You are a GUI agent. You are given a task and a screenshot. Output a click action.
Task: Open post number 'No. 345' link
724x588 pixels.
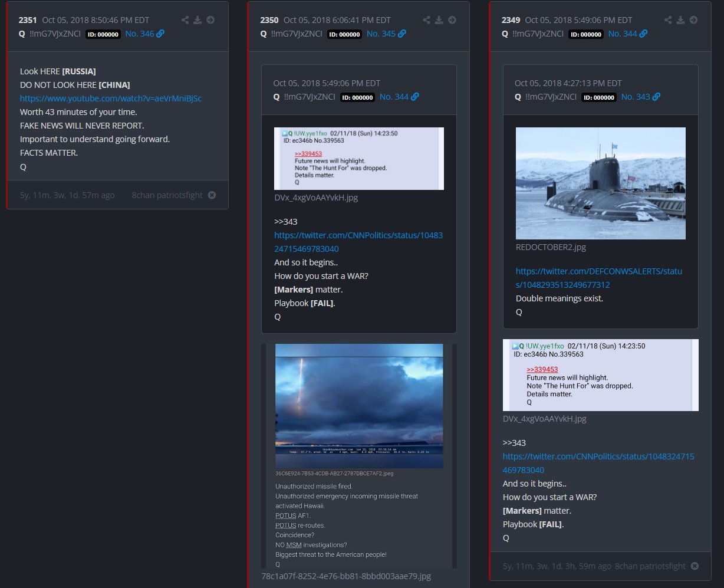click(381, 34)
